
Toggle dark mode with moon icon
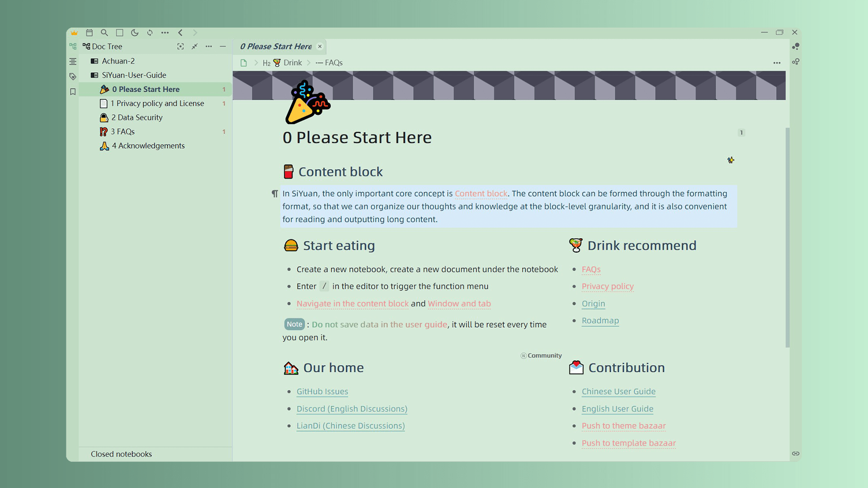click(135, 33)
